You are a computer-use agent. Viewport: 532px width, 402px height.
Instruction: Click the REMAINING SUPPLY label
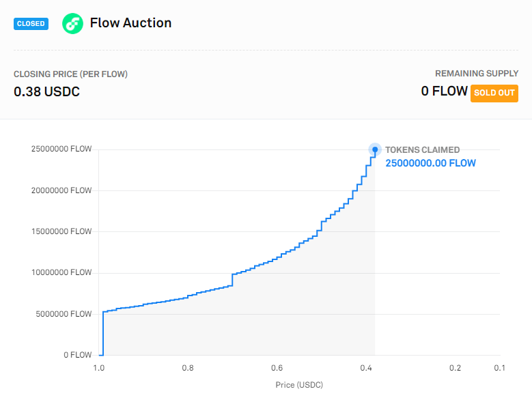(477, 74)
